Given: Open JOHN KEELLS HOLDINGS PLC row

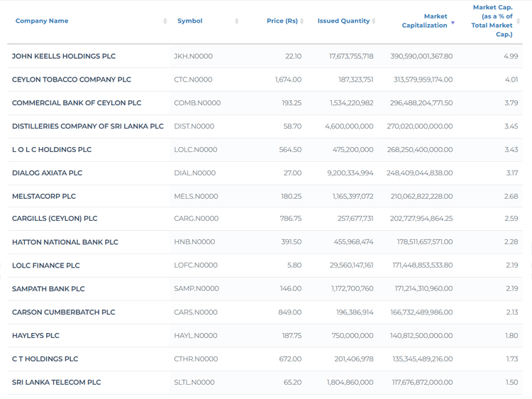Looking at the screenshot, I should click(265, 56).
